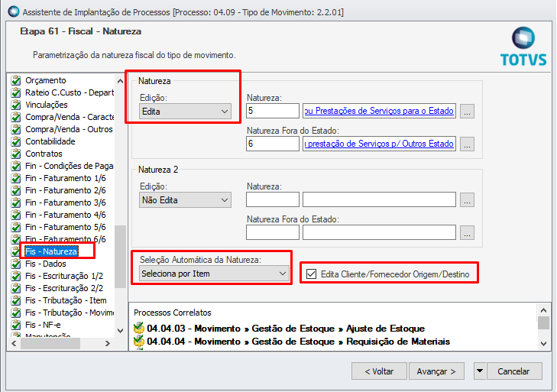Image resolution: width=557 pixels, height=392 pixels.
Task: Click the check icon beside Fis - Escrituração 1/2
Action: point(15,276)
